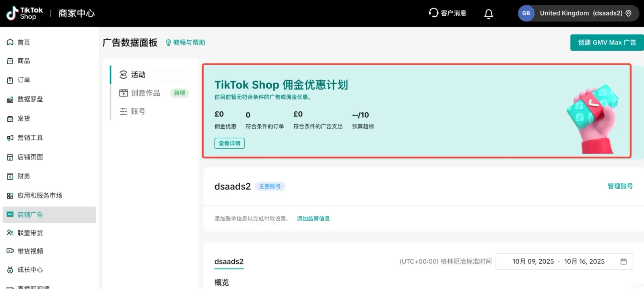The height and width of the screenshot is (289, 644).
Task: Open United Kingdom (dsaads2) account selector
Action: point(578,13)
